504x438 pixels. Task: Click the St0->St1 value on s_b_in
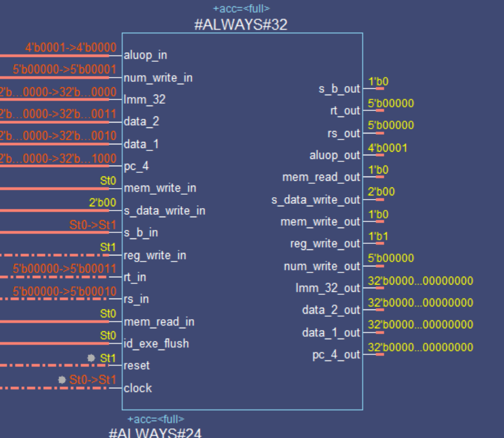coord(92,225)
